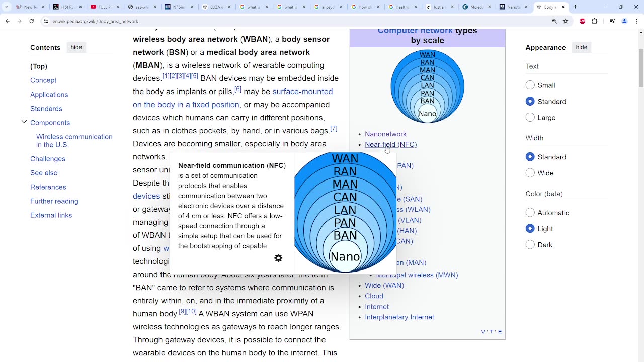The width and height of the screenshot is (644, 362).
Task: Open Internet link in network types
Action: click(x=377, y=306)
